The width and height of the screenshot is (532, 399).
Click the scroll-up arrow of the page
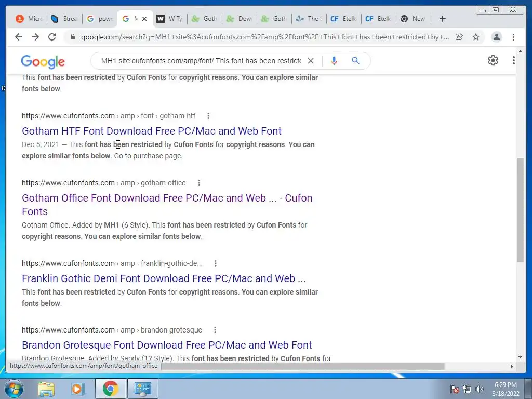tap(520, 52)
